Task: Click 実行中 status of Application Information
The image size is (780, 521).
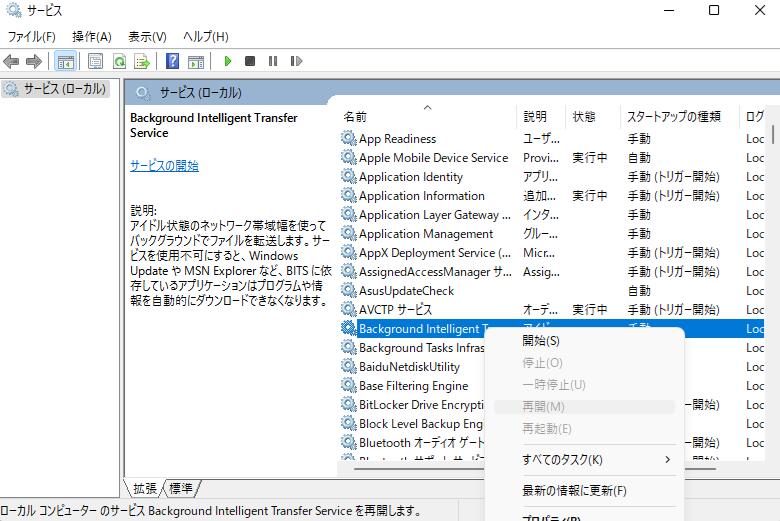Action: [589, 196]
